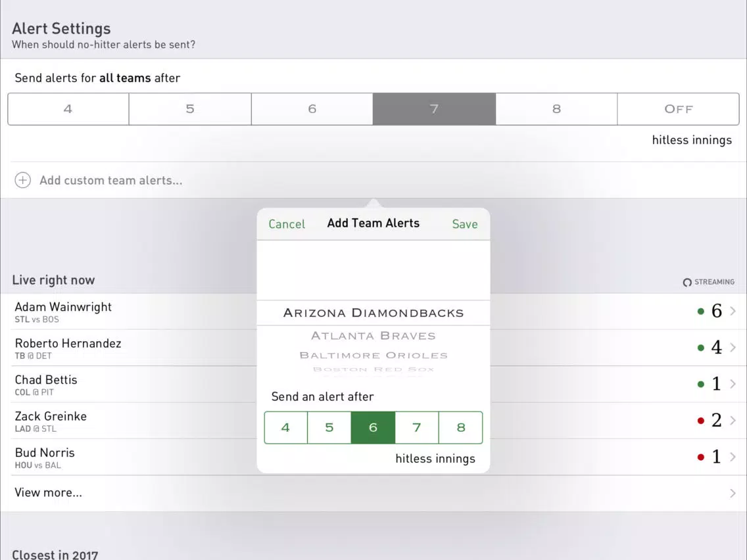This screenshot has height=560, width=747.
Task: Choose 5 innings in Add Team Alerts
Action: coord(329,428)
